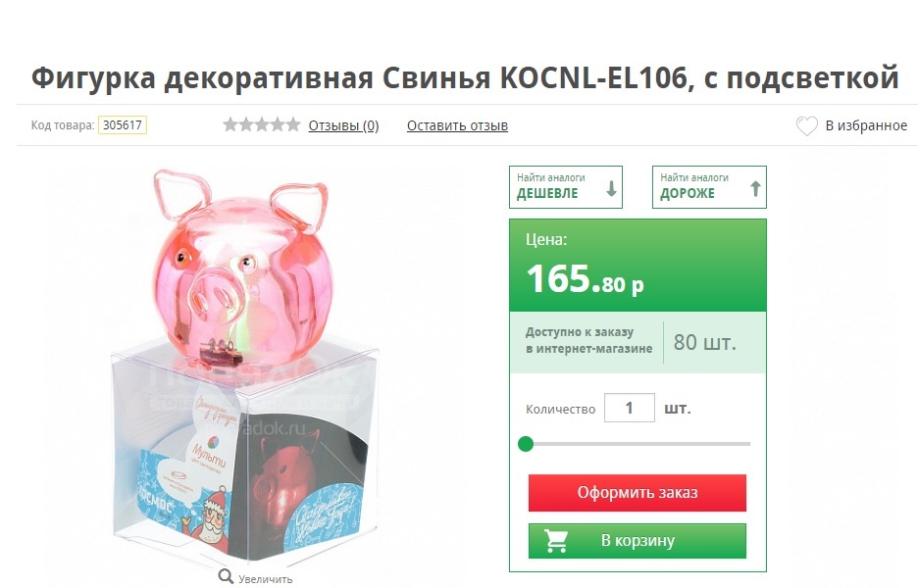
Task: Focus the Количество quantity input field
Action: 630,408
